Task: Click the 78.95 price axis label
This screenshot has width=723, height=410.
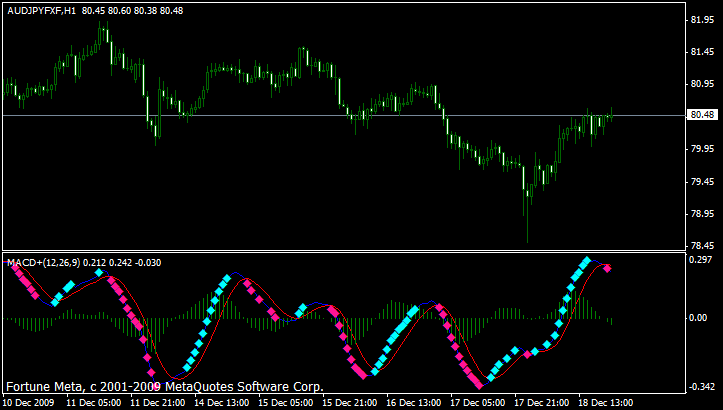Action: point(703,214)
